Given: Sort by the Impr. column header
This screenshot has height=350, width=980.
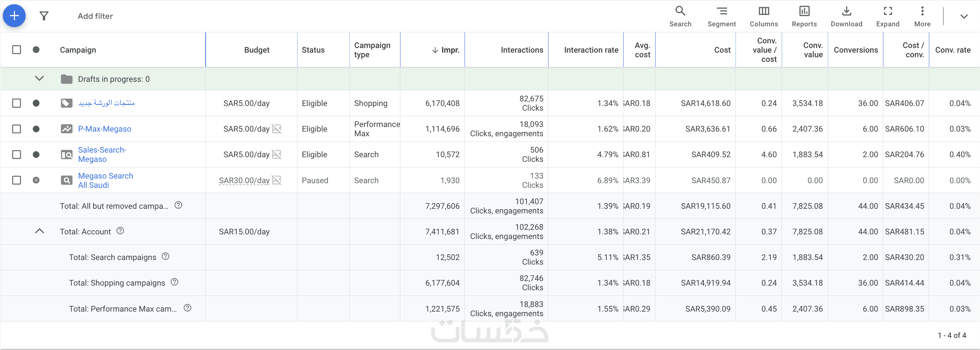Looking at the screenshot, I should click(x=446, y=50).
